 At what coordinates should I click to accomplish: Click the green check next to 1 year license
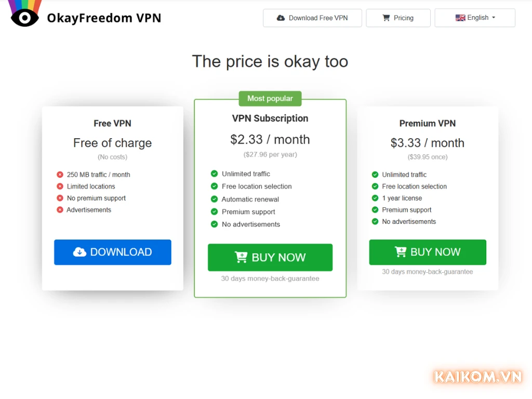[375, 198]
